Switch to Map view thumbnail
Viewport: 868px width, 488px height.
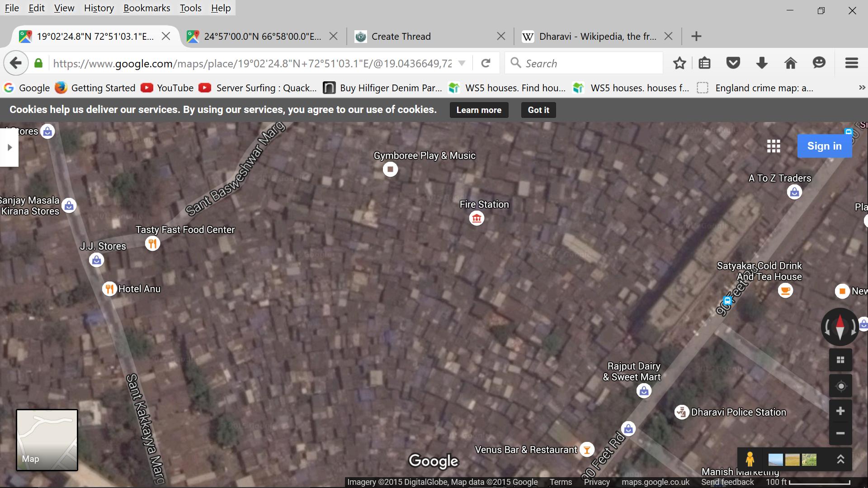coord(47,440)
